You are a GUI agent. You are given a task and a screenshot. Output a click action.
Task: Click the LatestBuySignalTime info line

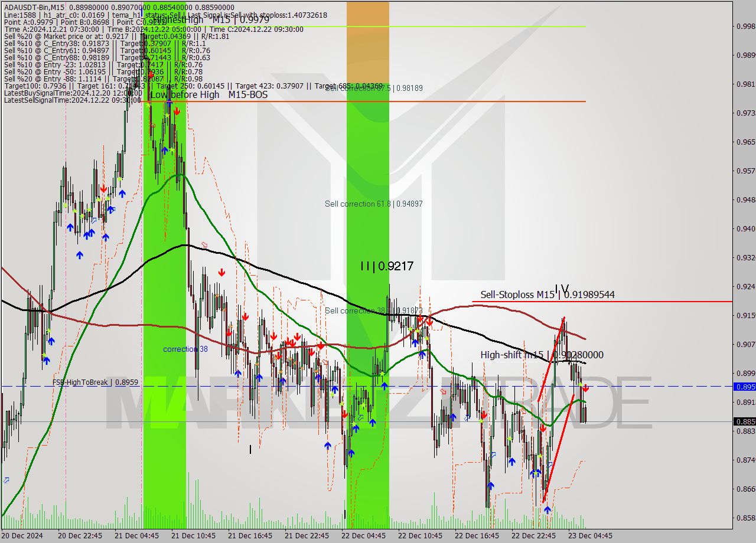click(x=73, y=93)
